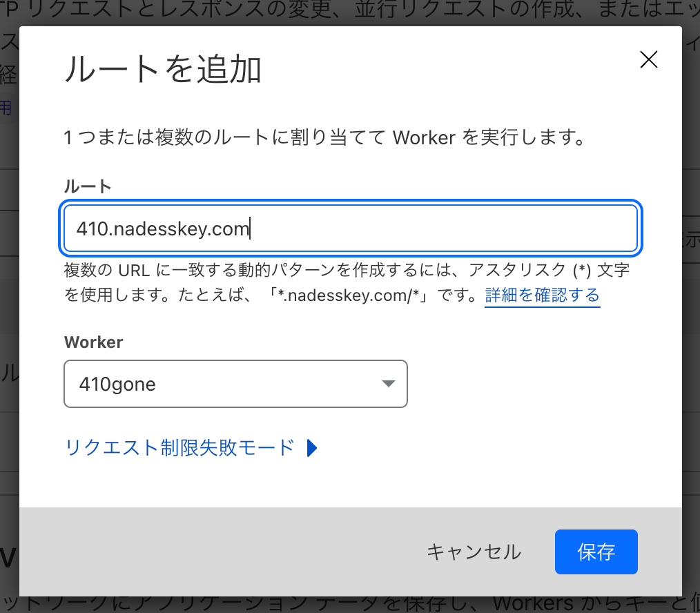700x613 pixels.
Task: Open the Worker dropdown showing 410gone
Action: coord(235,384)
